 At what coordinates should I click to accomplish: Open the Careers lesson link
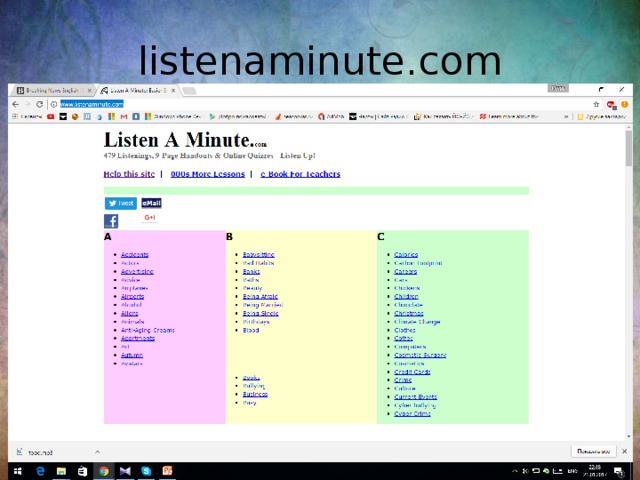click(406, 271)
